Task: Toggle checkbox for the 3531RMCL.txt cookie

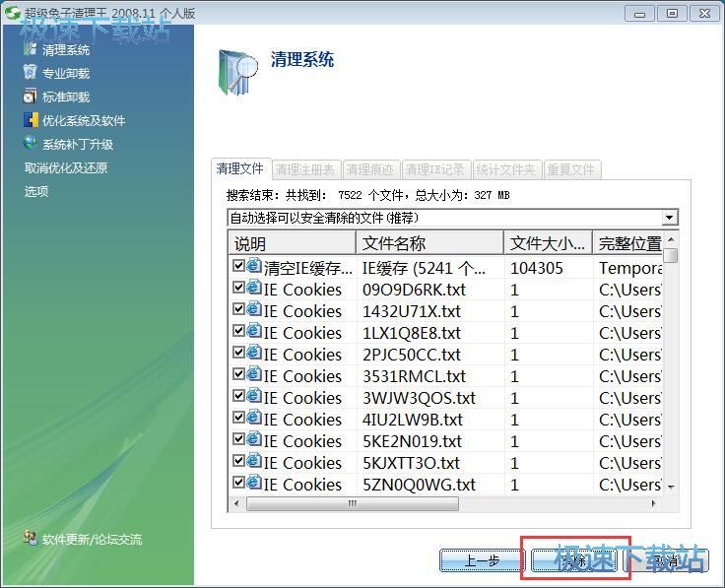Action: click(238, 375)
